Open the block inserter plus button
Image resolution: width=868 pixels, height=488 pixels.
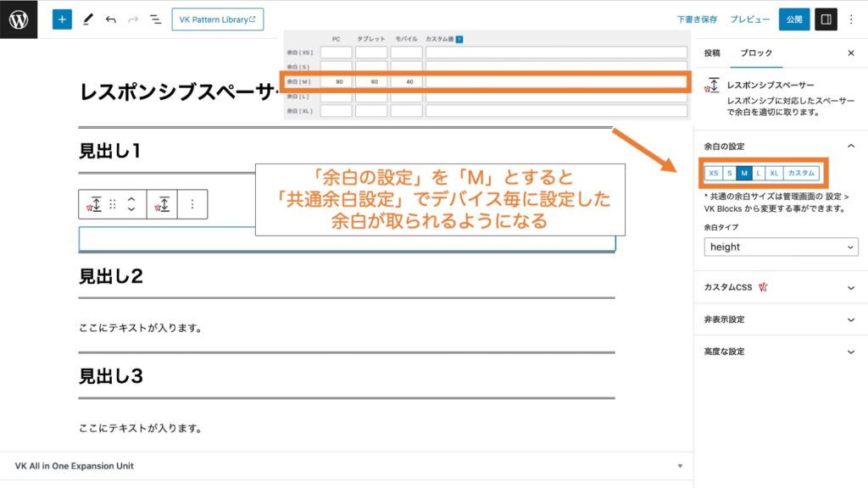point(62,19)
